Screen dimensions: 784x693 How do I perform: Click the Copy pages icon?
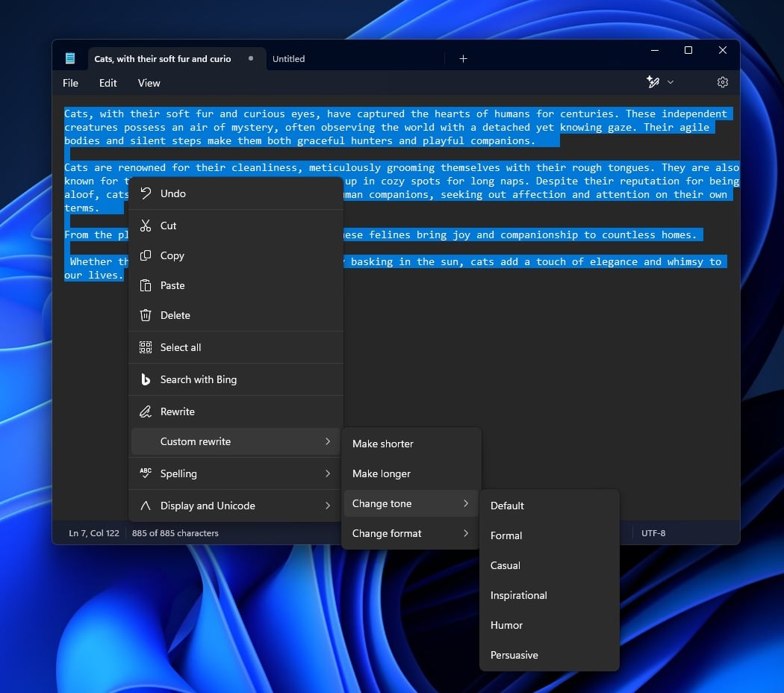click(145, 255)
